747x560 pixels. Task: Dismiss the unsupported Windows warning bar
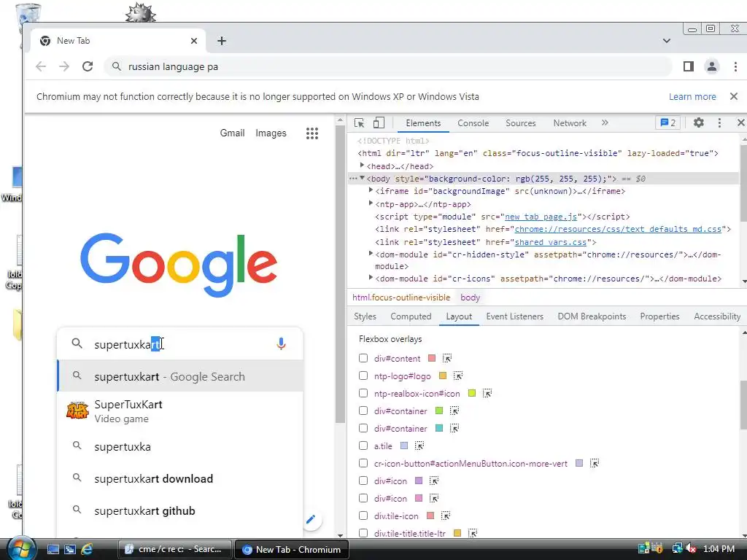(734, 97)
